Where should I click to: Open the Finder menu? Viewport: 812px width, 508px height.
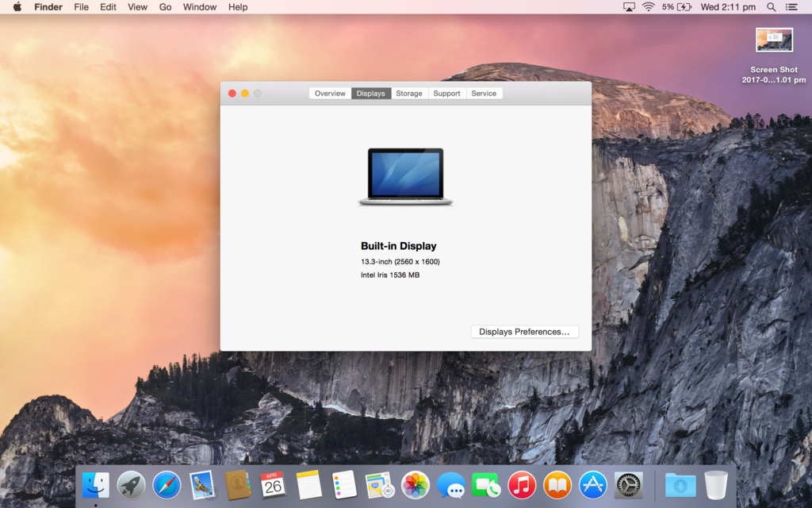48,6
